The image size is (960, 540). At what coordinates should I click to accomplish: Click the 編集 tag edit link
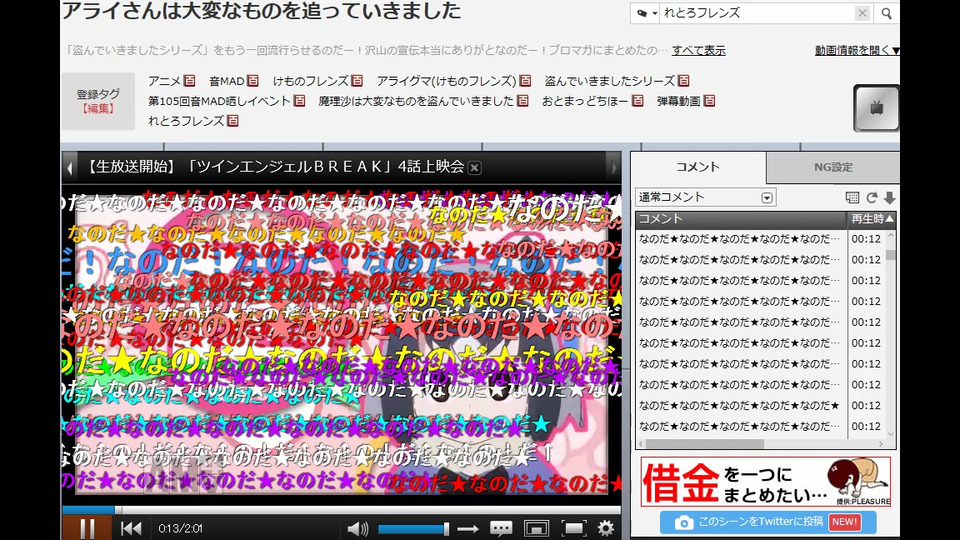coord(98,108)
